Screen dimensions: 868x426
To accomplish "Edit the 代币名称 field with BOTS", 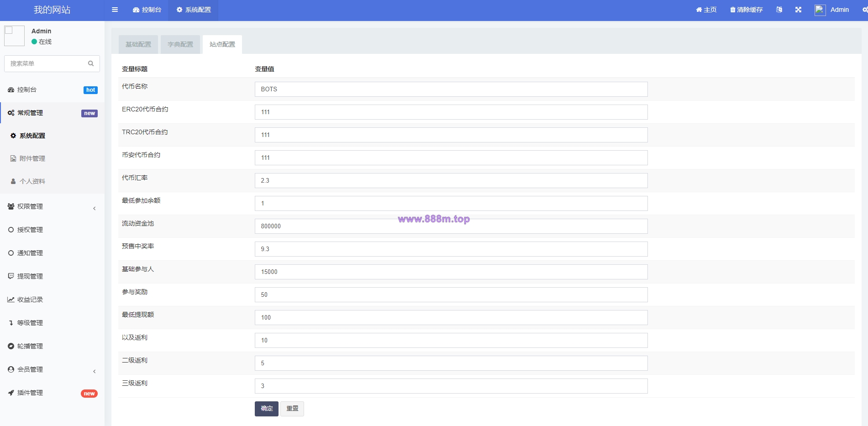I will click(451, 89).
